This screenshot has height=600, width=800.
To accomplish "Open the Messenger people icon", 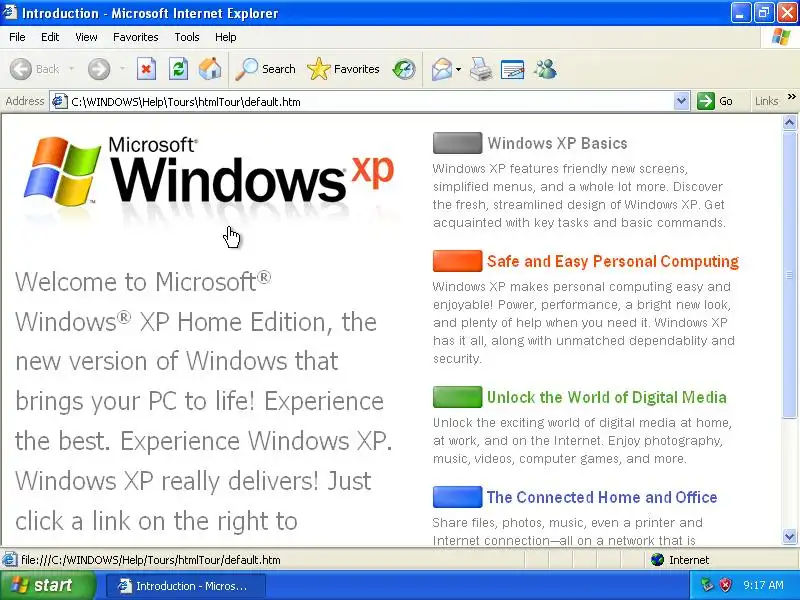I will coord(545,69).
